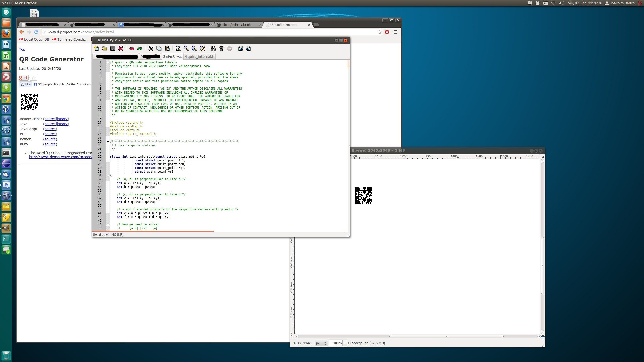Click the Undo red arrow icon
The width and height of the screenshot is (644, 362).
[132, 48]
